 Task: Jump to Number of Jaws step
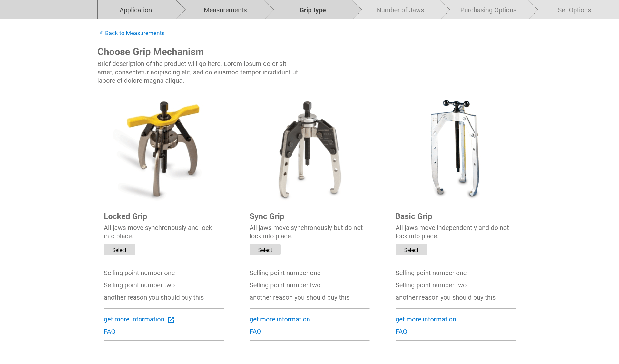coord(400,10)
